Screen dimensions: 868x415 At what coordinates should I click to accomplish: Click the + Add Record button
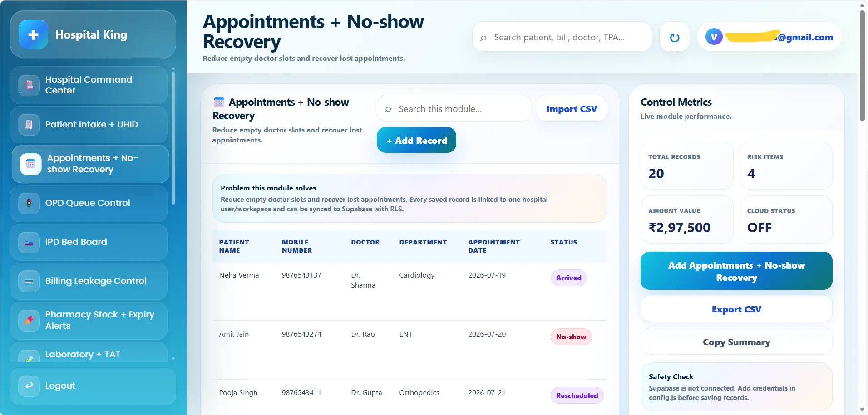tap(416, 140)
